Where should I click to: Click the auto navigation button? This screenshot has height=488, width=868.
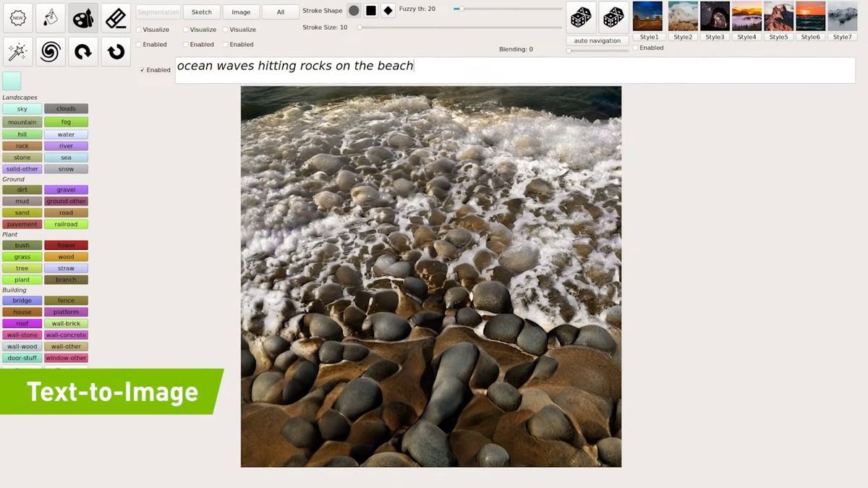coord(596,40)
